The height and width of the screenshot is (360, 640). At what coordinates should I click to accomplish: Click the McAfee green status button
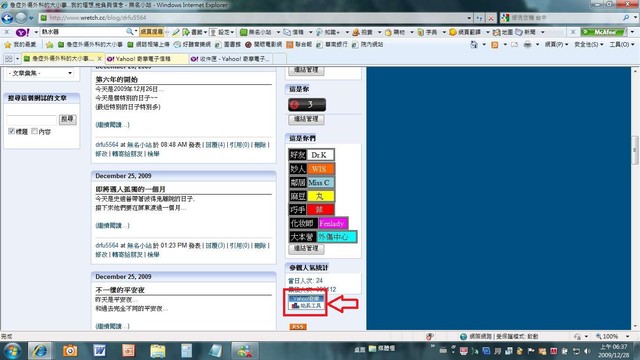click(x=604, y=32)
